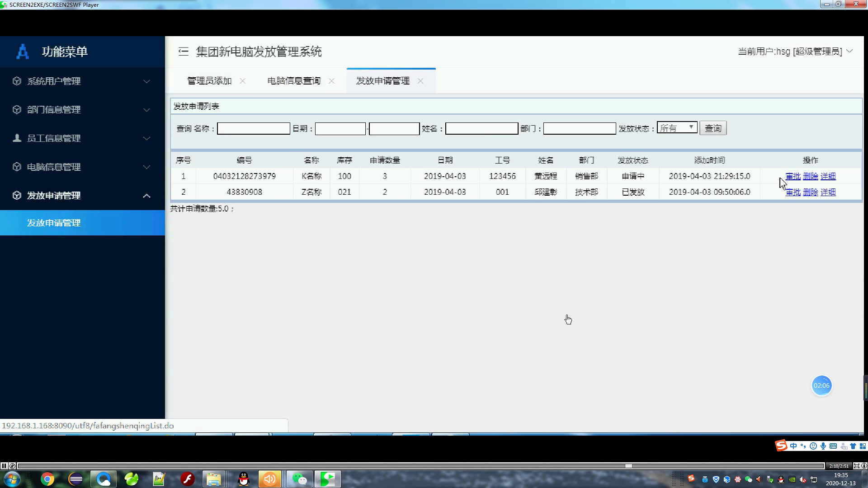Click 审批 link for row 43830908

click(793, 192)
